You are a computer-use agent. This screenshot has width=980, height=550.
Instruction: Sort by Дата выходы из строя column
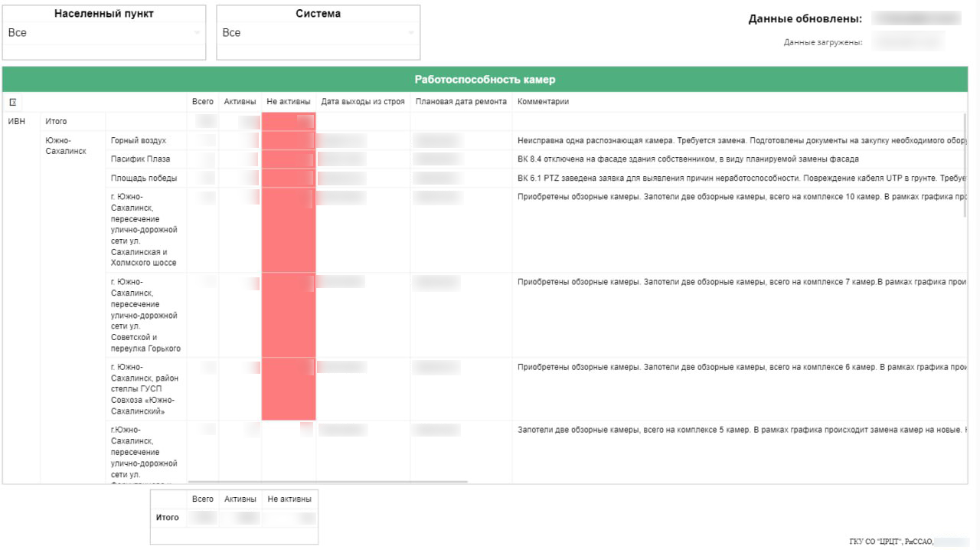pos(363,102)
